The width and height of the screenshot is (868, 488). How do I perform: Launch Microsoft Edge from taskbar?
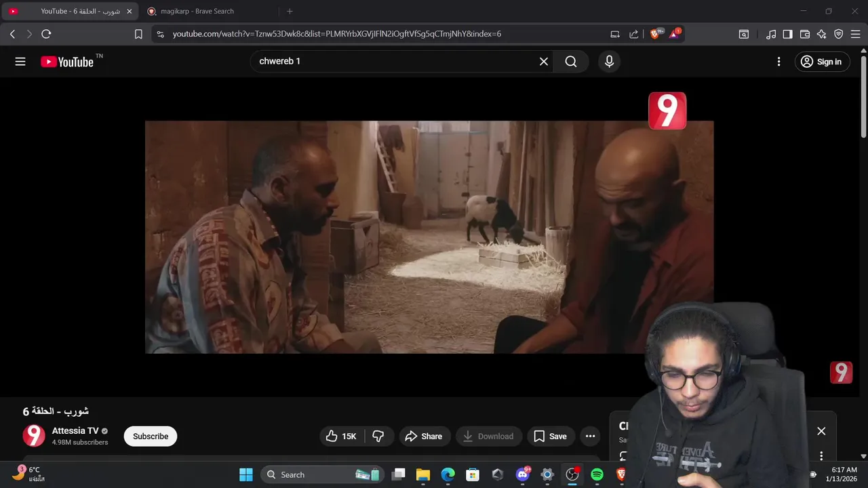tap(448, 474)
